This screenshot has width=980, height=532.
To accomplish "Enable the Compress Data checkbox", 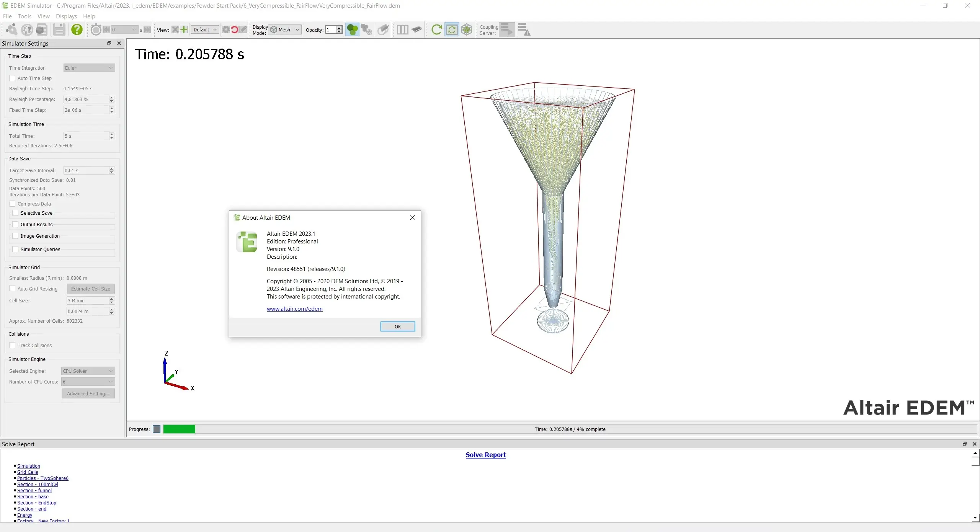I will point(12,204).
